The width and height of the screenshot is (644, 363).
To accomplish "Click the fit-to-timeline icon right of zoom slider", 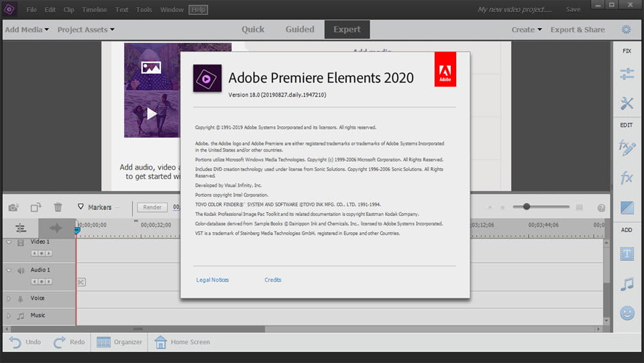I will tap(579, 207).
